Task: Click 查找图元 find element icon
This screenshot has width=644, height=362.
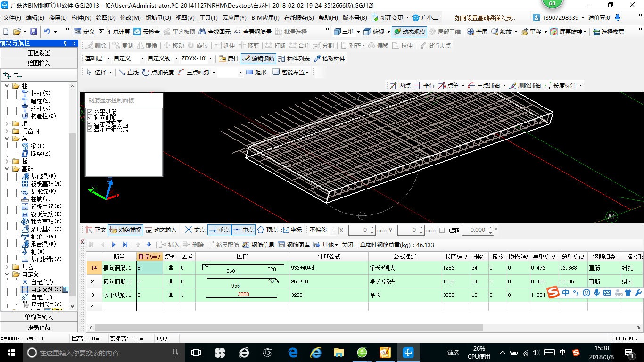Action: click(x=215, y=32)
